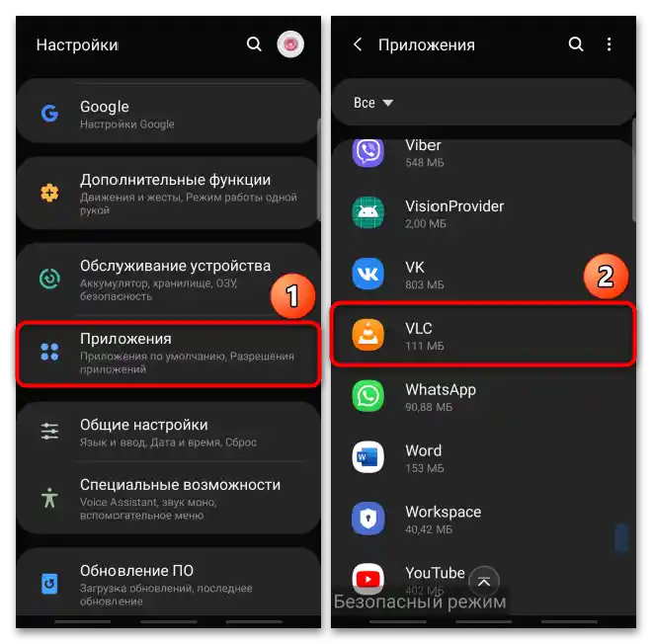Open Дополнительные функции settings
652x644 pixels.
(x=168, y=193)
